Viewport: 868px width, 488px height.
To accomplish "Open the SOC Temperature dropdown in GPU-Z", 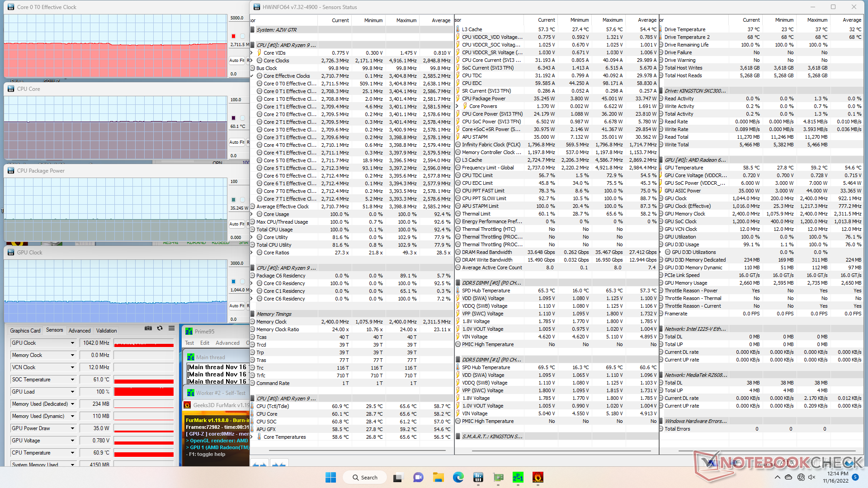I will [72, 380].
